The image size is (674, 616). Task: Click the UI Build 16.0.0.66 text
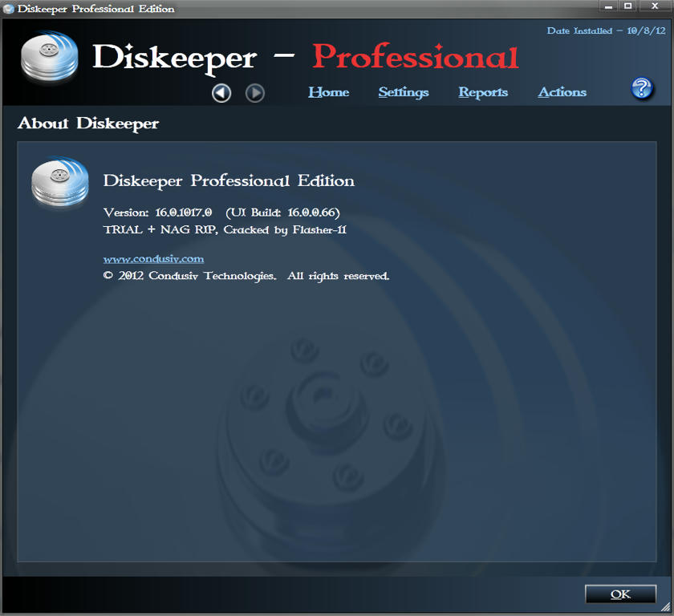click(x=282, y=213)
